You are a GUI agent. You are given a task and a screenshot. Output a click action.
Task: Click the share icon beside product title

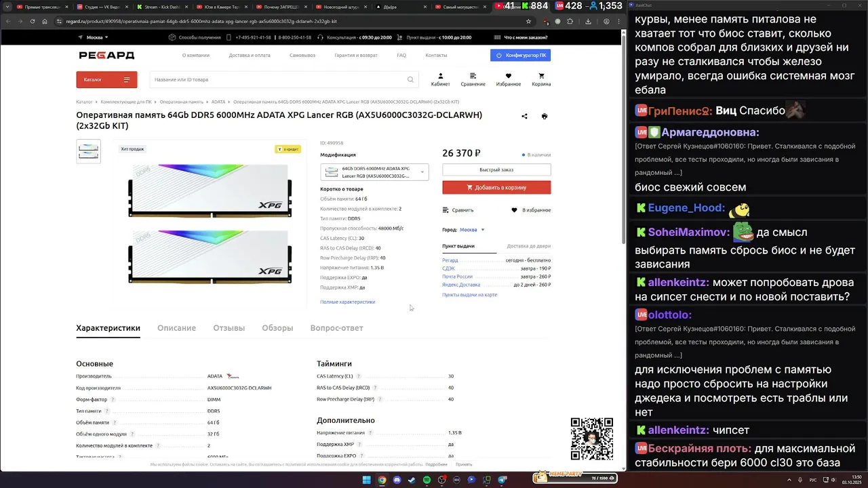[524, 116]
